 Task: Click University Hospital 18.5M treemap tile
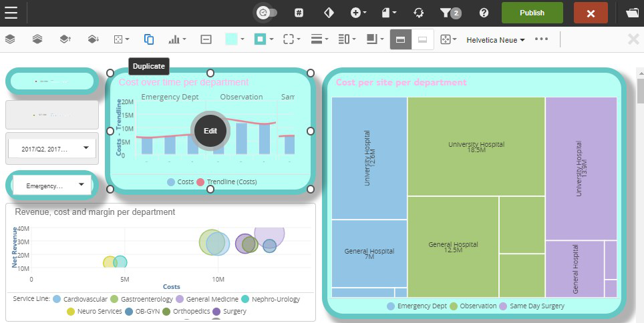coord(476,146)
